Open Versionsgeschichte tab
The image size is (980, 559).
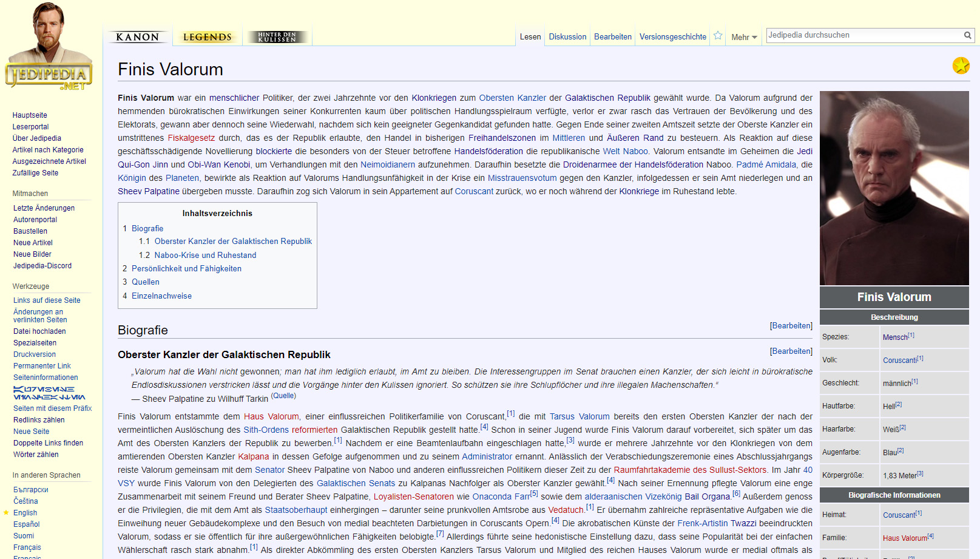click(673, 37)
